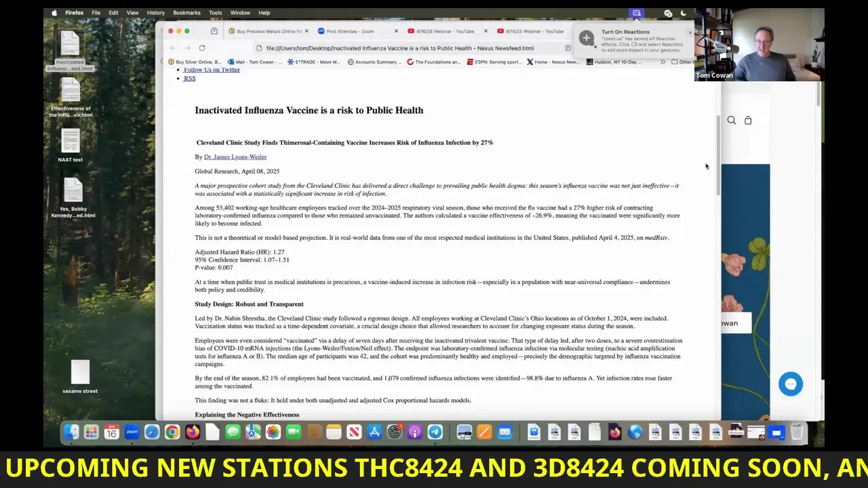Image resolution: width=868 pixels, height=488 pixels.
Task: Open System Settings from the dock
Action: click(395, 432)
